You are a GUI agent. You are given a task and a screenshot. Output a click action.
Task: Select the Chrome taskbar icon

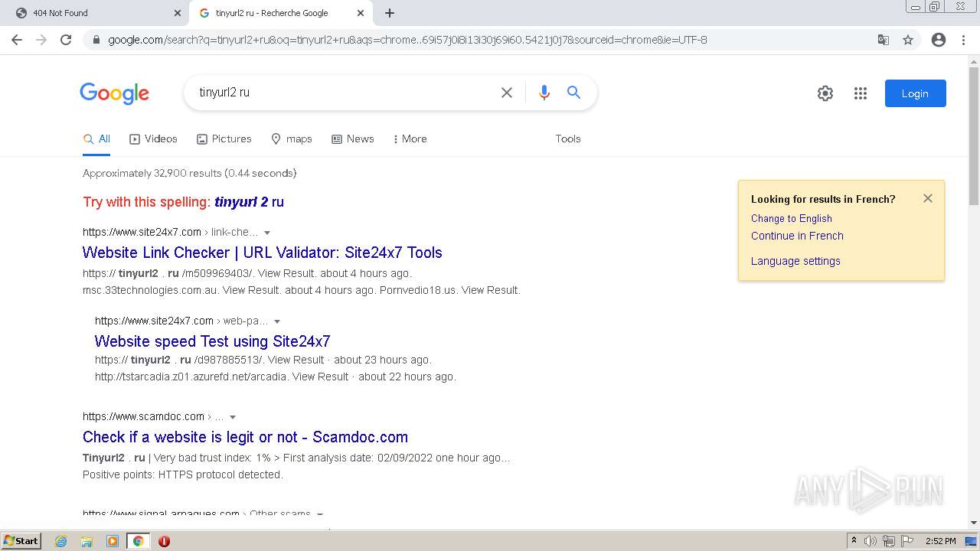[138, 541]
